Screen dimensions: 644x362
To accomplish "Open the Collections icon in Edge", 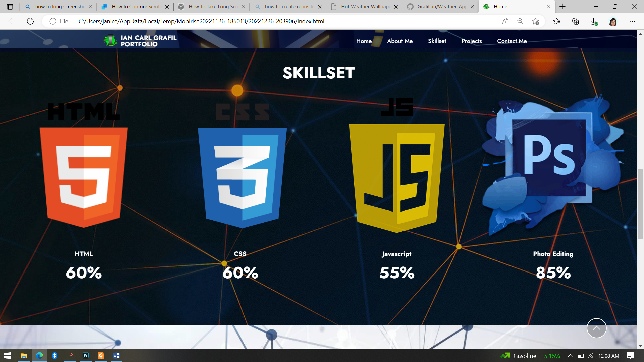I will click(575, 21).
